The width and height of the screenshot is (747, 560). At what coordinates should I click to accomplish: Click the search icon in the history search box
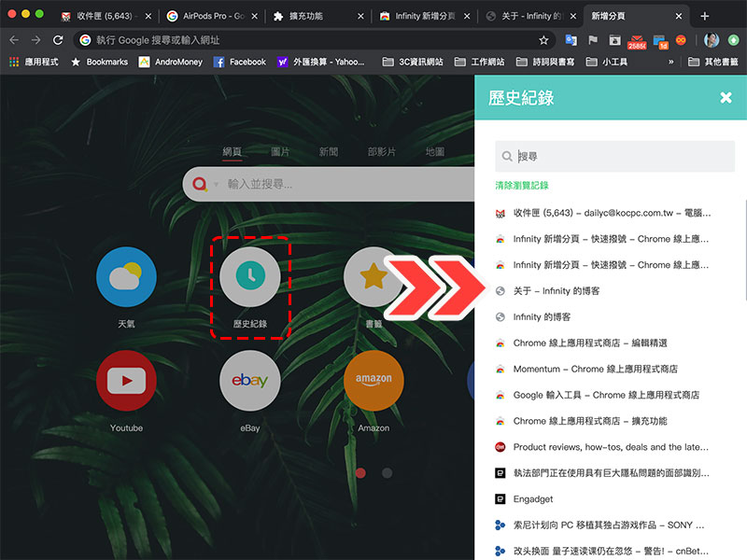point(507,156)
